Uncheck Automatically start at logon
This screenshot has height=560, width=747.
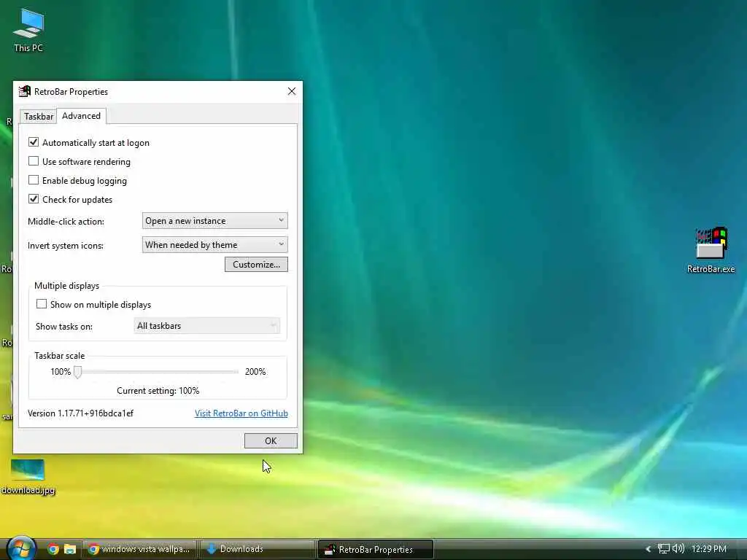pos(34,142)
